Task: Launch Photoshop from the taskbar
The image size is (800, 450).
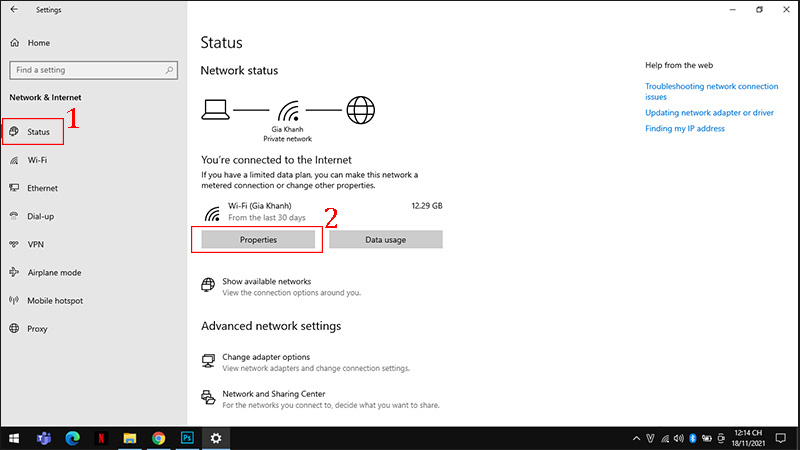Action: pos(187,438)
